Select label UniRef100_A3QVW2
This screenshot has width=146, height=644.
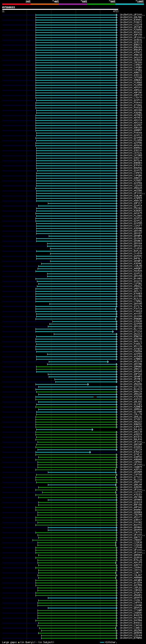(x=131, y=263)
